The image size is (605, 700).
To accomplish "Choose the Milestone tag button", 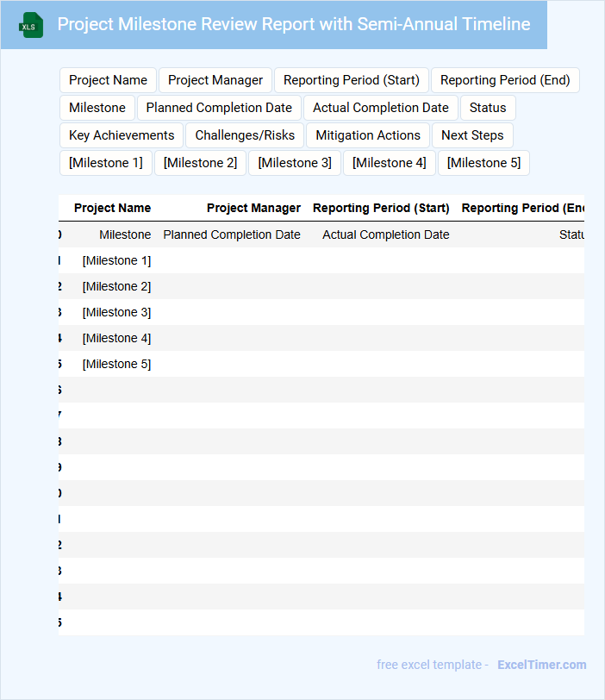I will tap(97, 108).
